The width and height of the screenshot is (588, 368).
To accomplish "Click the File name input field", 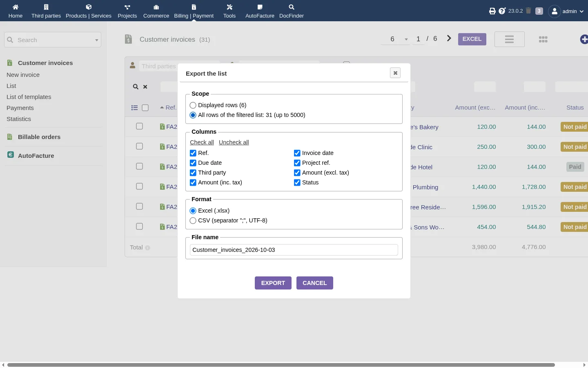I will (294, 250).
